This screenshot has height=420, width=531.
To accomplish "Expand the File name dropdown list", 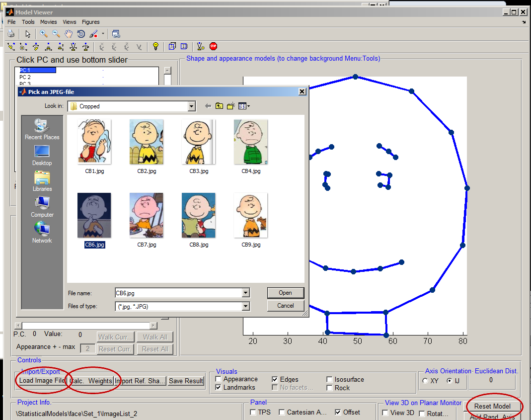I will coord(245,293).
